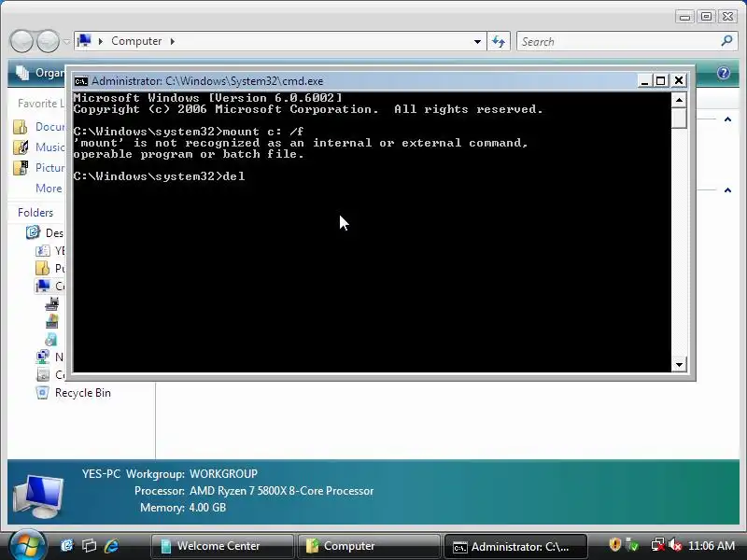Click the large computer icon in details pane

pyautogui.click(x=39, y=497)
